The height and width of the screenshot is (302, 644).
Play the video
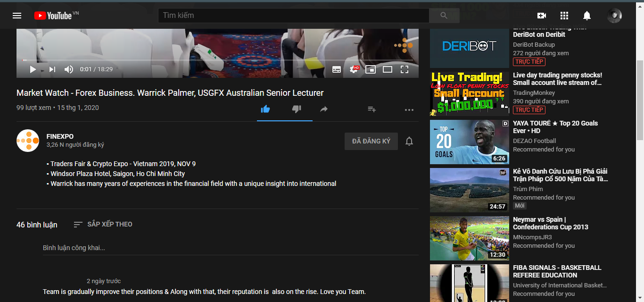pyautogui.click(x=33, y=69)
